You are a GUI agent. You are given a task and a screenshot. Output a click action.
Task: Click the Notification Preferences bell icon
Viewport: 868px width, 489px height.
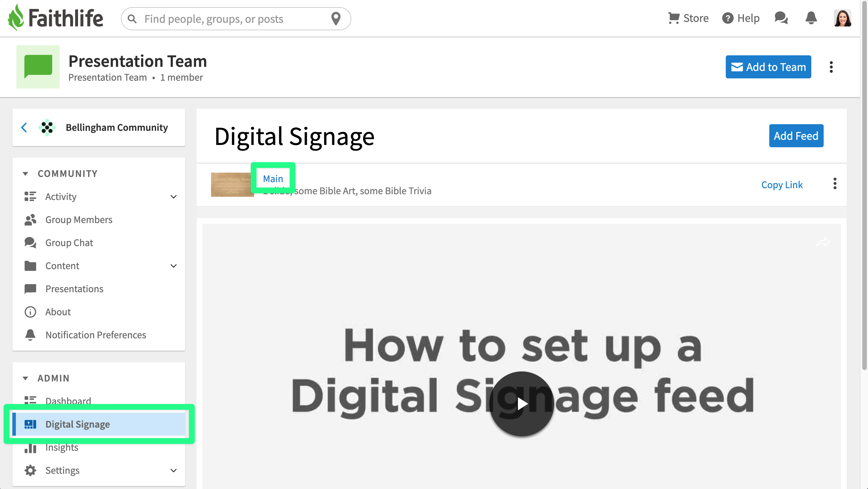pyautogui.click(x=30, y=335)
